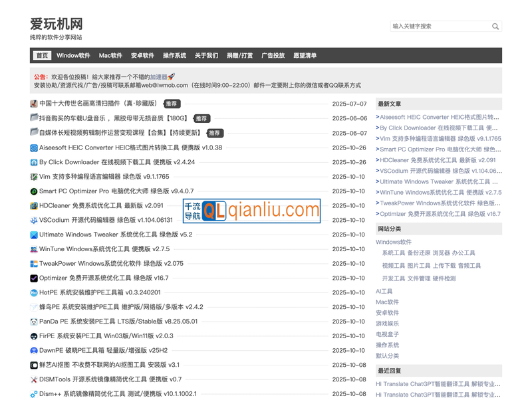Open the Mac软件 menu item
532x398 pixels.
point(110,56)
